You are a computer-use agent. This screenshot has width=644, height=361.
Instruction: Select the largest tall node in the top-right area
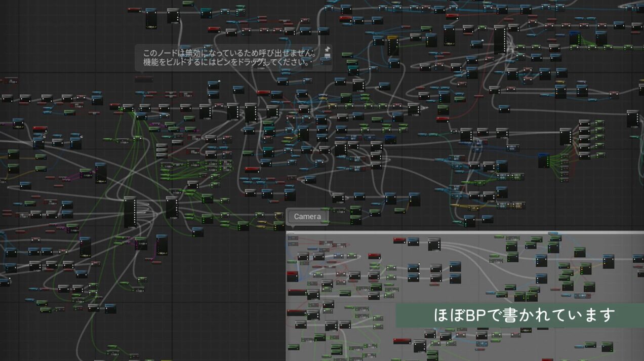coord(499,39)
